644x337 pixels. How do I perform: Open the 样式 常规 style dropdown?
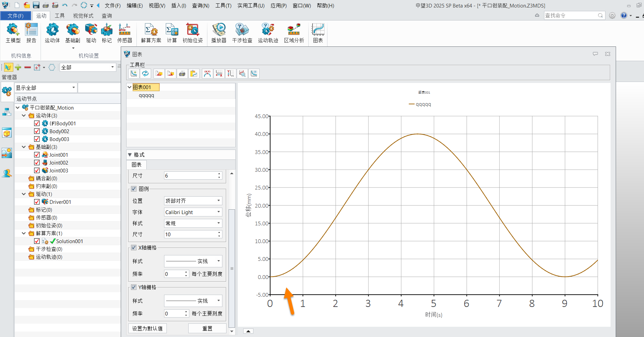coord(193,223)
